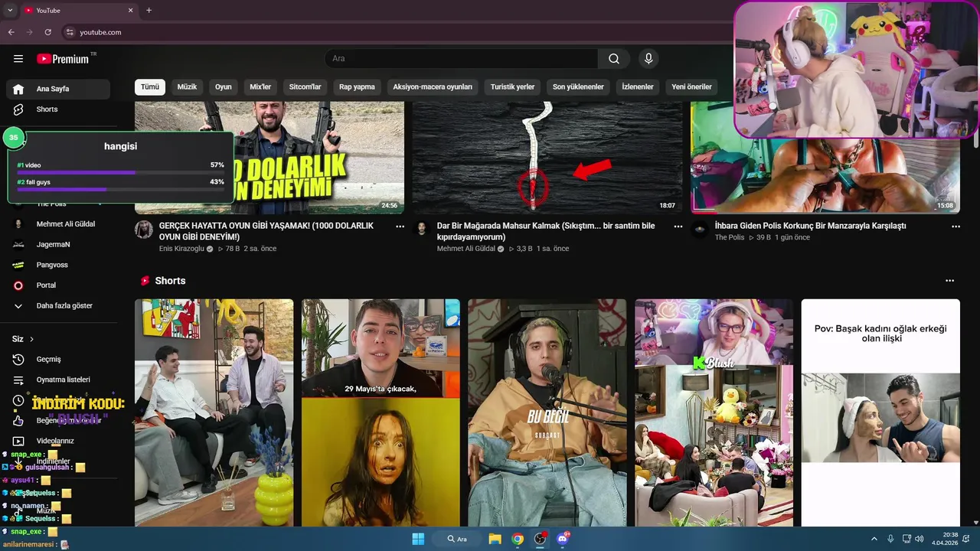Open GERÇEK HAYATTA OYUN GİBİ YAŞAMAK title
The width and height of the screenshot is (980, 551).
pyautogui.click(x=266, y=231)
